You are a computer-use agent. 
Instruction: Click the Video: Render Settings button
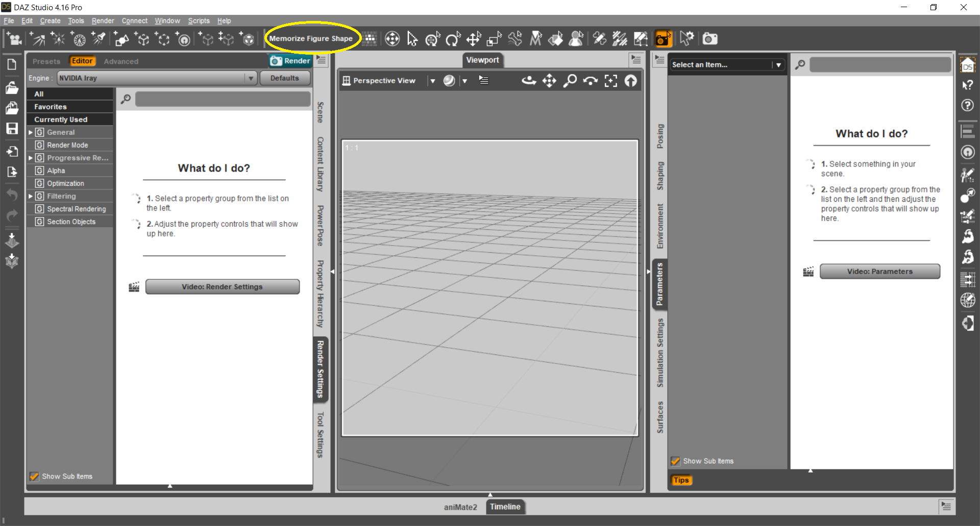point(223,287)
